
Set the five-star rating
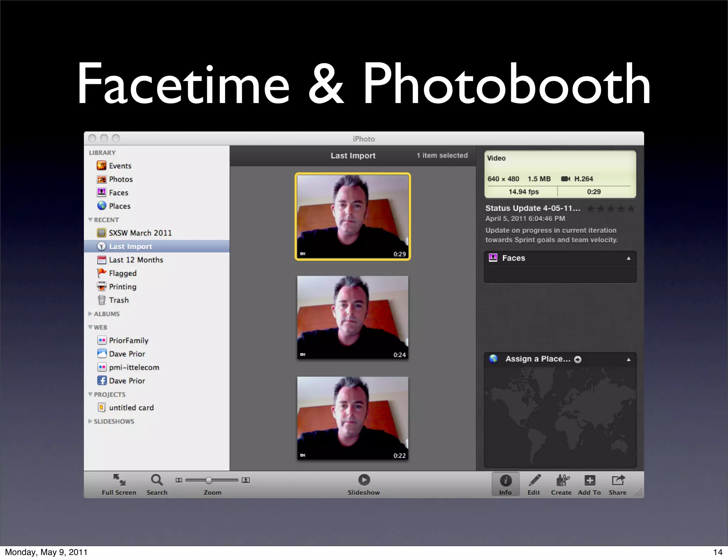coord(611,209)
